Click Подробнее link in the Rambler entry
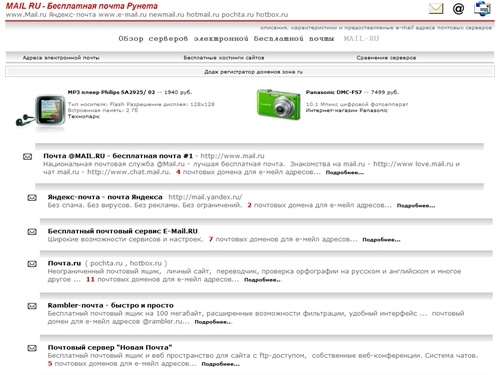Screen dimensions: 500x375 coord(213,322)
